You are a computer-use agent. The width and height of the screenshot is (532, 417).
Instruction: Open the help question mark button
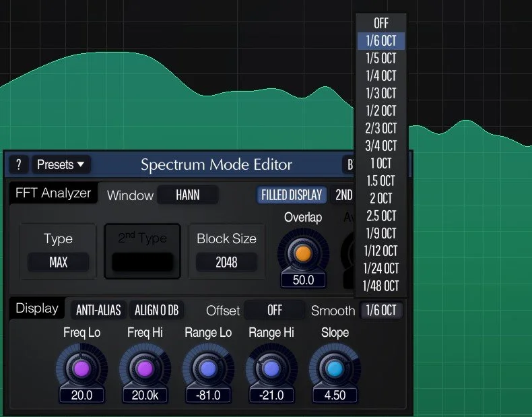(x=19, y=165)
